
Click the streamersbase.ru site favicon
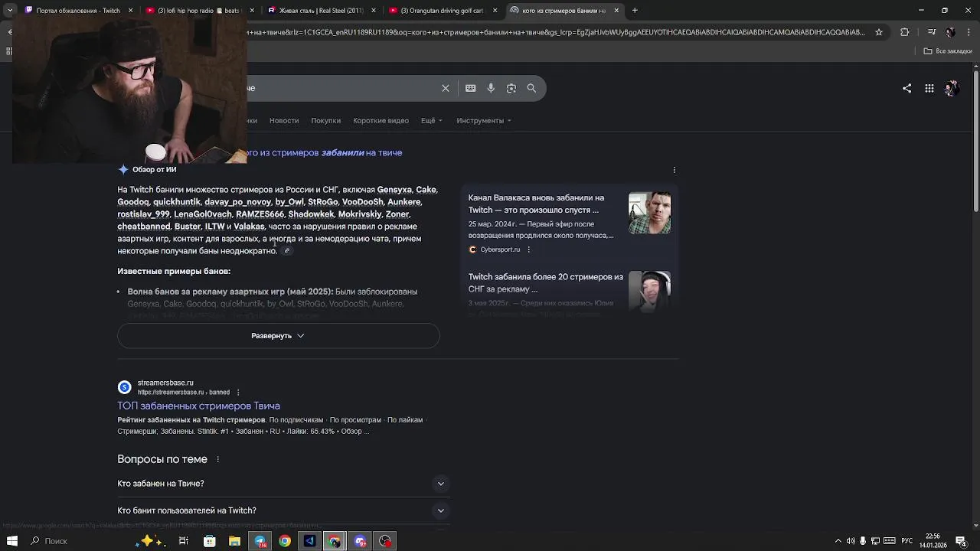tap(124, 387)
